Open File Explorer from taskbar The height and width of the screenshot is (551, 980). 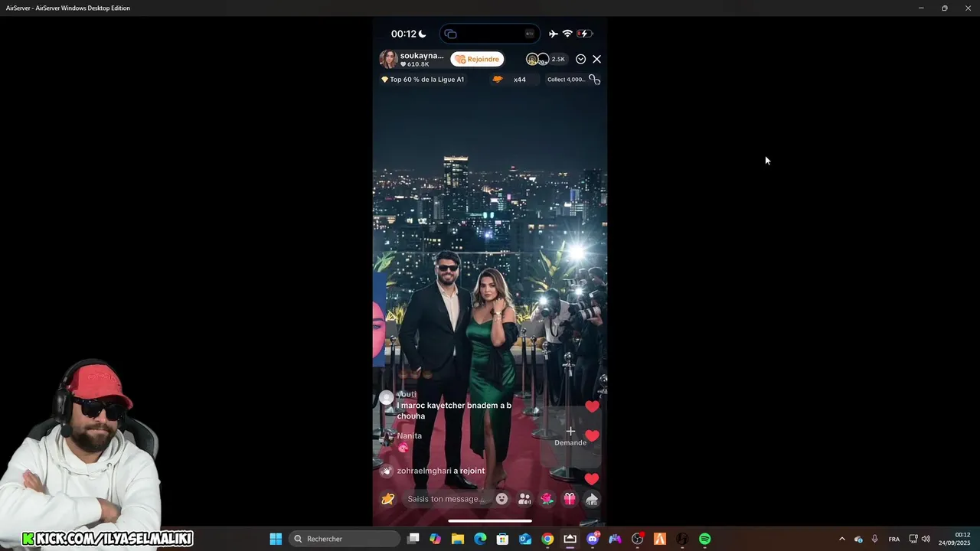pyautogui.click(x=458, y=539)
